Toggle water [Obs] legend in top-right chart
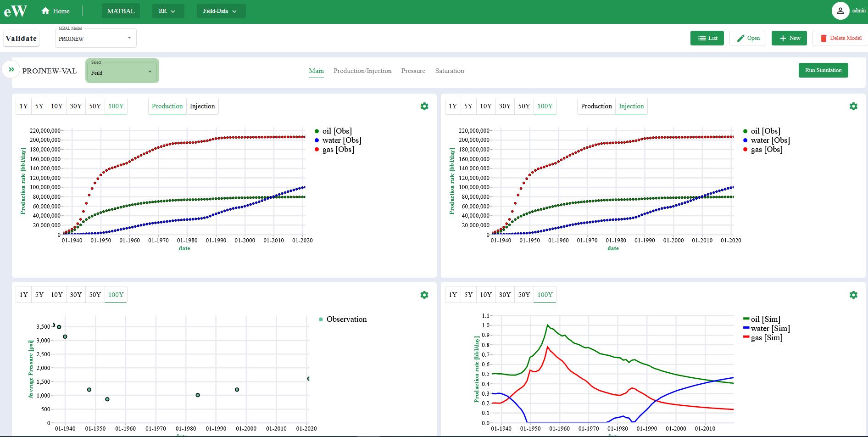This screenshot has height=437, width=868. tap(766, 140)
